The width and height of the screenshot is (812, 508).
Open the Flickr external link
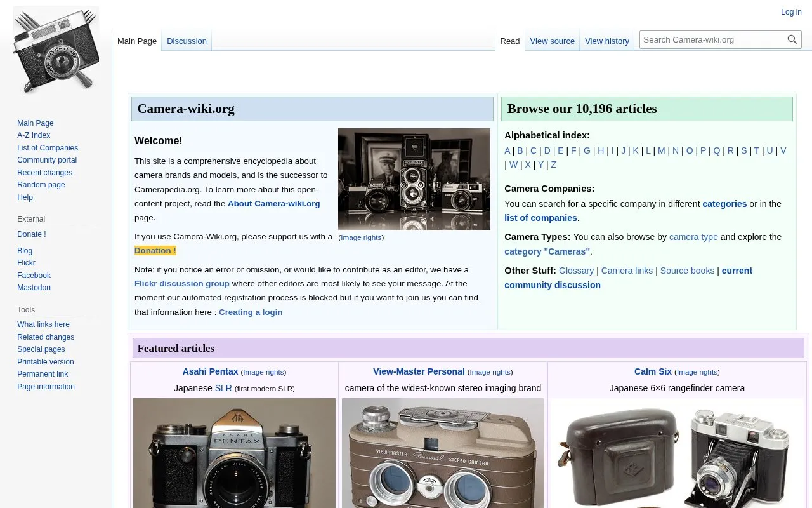26,263
